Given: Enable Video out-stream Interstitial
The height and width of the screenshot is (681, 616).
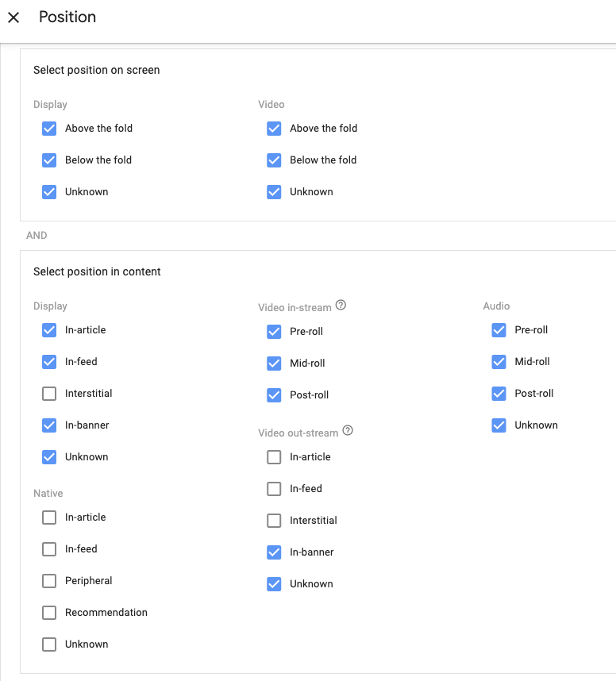Looking at the screenshot, I should (274, 520).
